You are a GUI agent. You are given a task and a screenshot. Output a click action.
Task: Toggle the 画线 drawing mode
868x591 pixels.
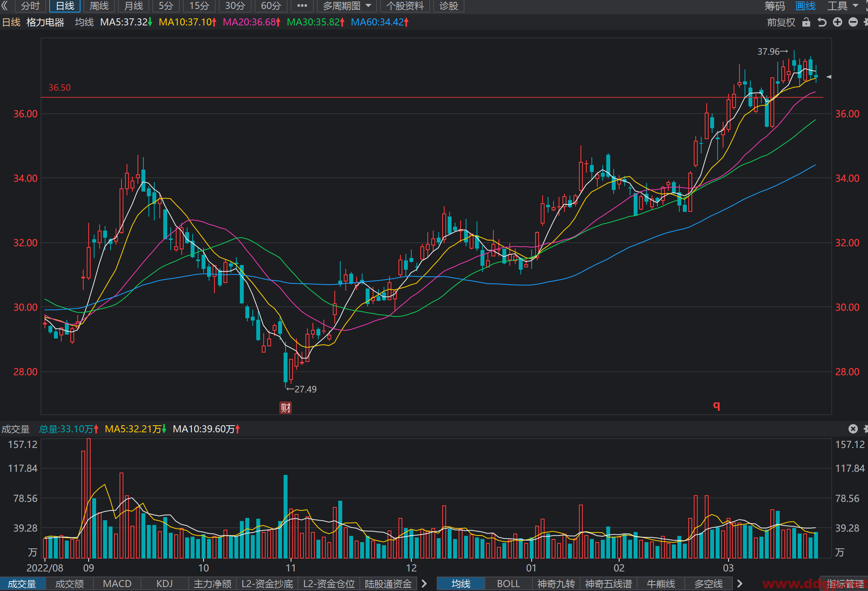[805, 6]
